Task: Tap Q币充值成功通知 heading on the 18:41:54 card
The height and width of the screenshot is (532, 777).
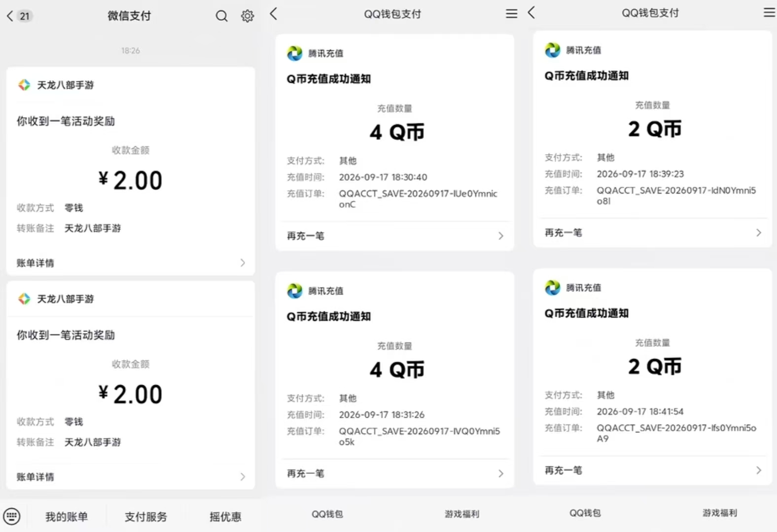Action: 587,313
